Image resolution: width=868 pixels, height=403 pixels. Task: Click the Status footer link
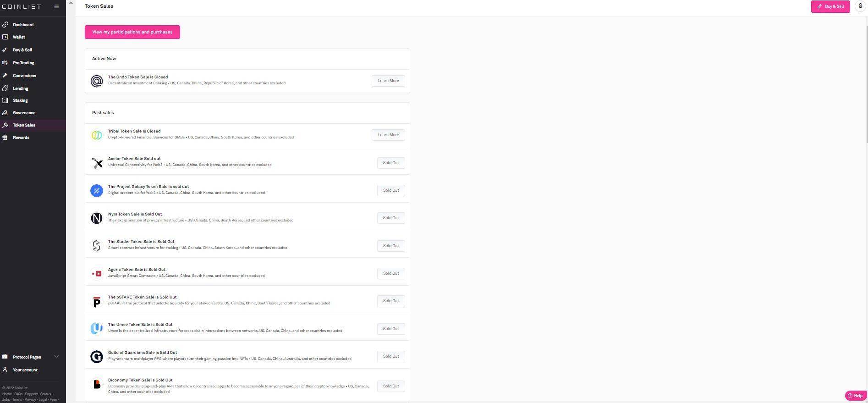(x=45, y=394)
